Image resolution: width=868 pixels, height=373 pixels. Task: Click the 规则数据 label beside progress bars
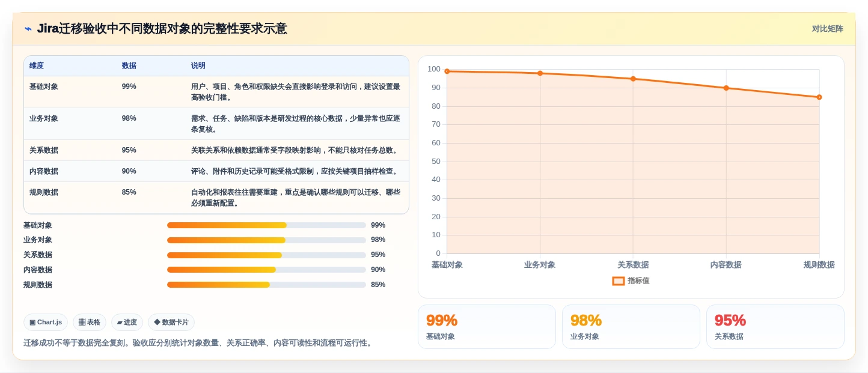[x=38, y=285]
